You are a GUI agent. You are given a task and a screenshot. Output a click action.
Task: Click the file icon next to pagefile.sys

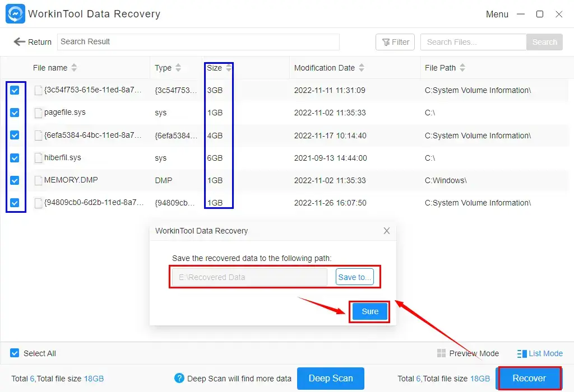[x=38, y=113]
